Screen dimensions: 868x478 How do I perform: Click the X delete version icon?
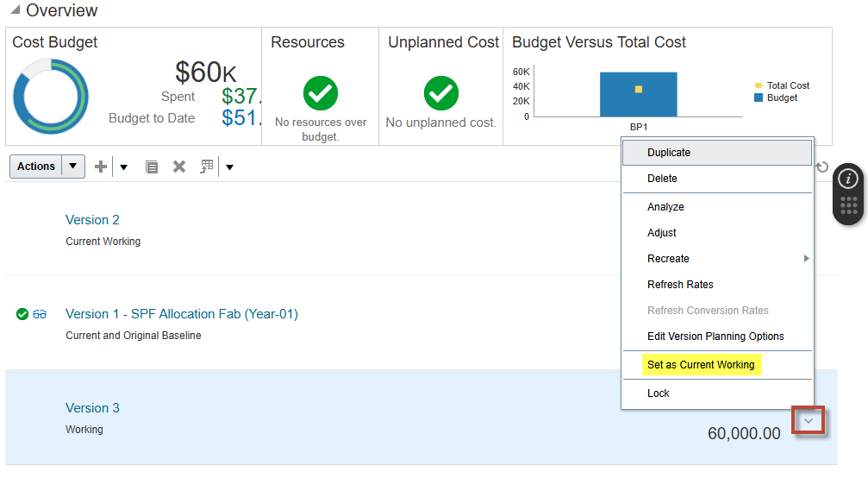pyautogui.click(x=178, y=167)
